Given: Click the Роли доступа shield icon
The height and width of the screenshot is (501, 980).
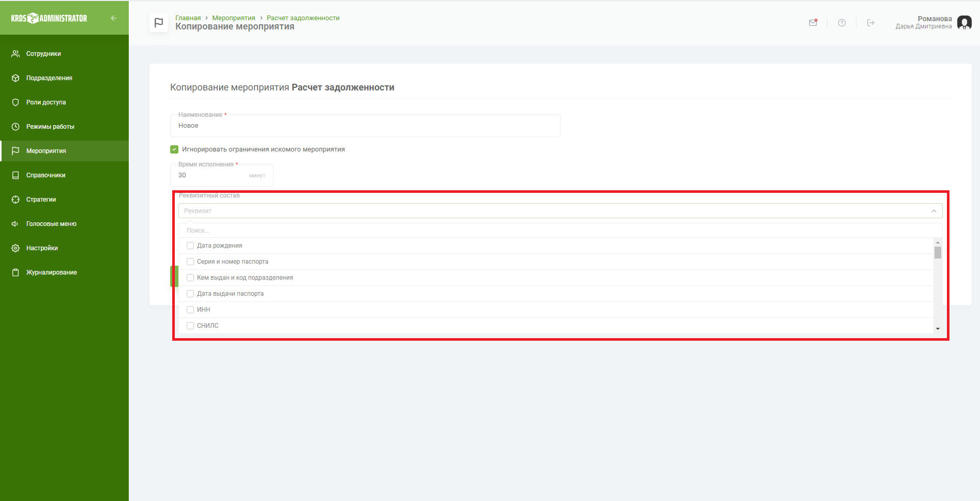Looking at the screenshot, I should point(16,102).
